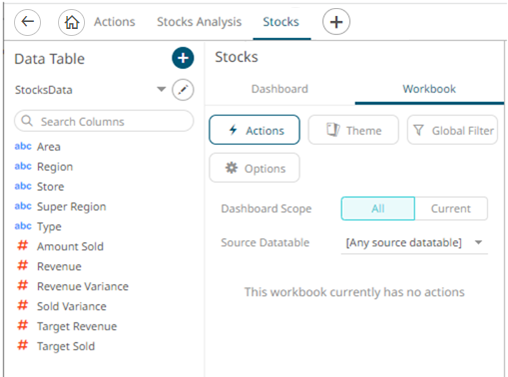
Task: Open the Stocks Analysis dashboard tab
Action: (199, 22)
